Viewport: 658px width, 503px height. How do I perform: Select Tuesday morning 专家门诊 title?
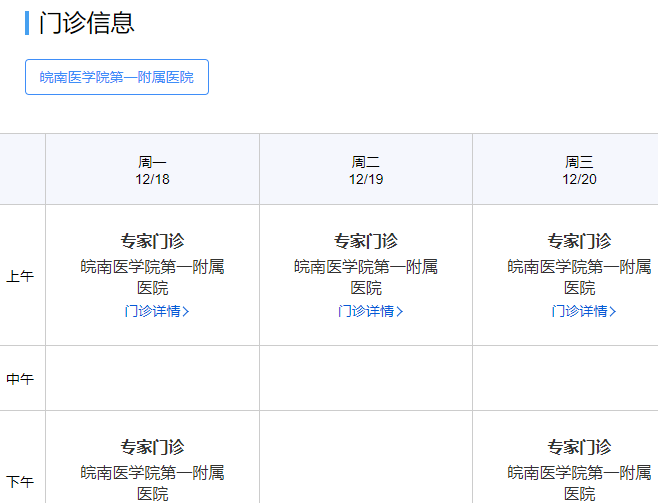point(366,241)
